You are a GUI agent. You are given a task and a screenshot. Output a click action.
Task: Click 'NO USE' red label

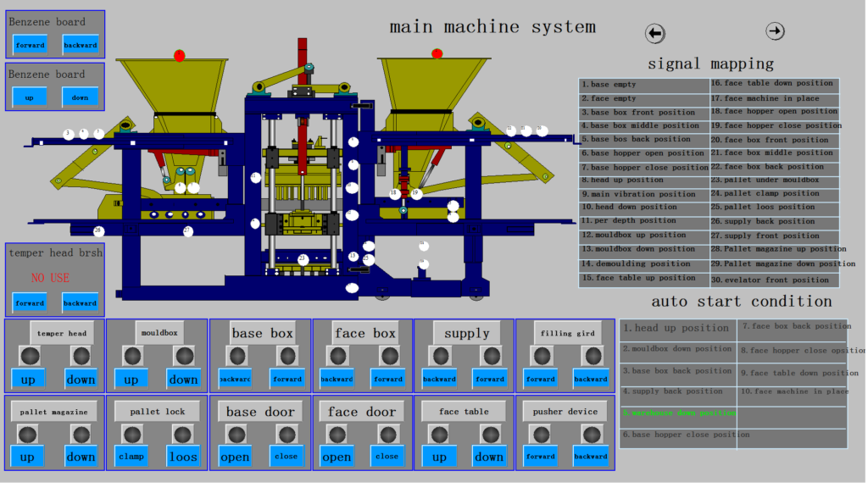50,278
